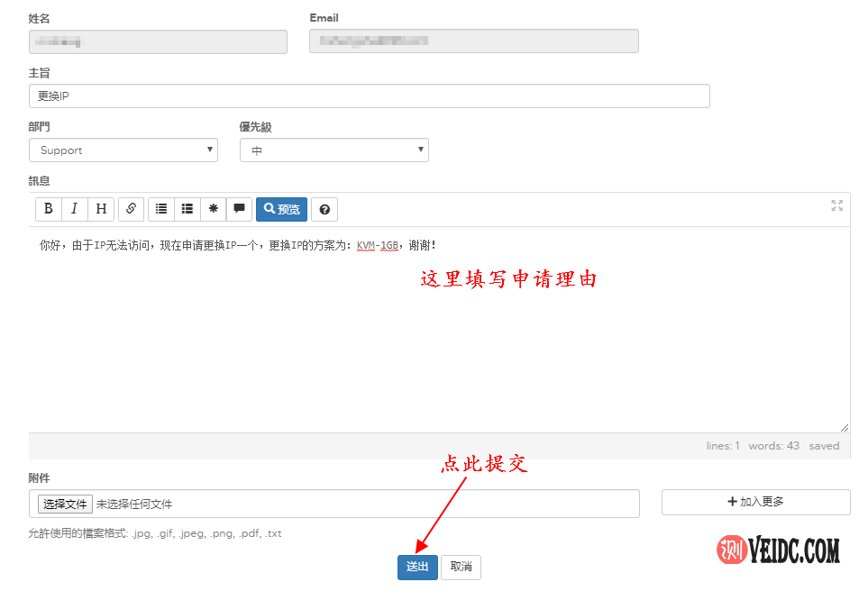Apply italic formatting with the I button
This screenshot has width=868, height=591.
point(75,209)
